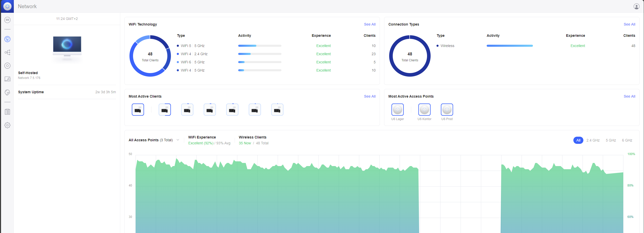Select the All band filter
This screenshot has height=233, width=644.
click(578, 140)
